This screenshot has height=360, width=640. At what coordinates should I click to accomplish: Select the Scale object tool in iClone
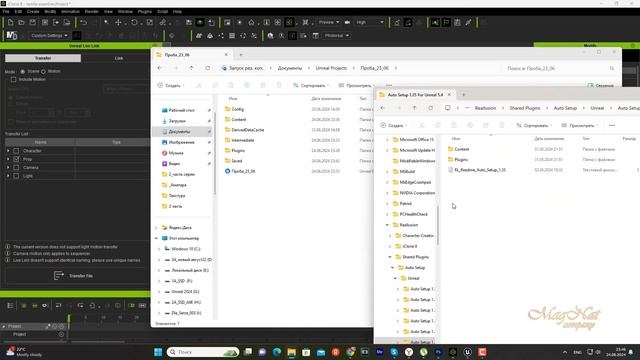coord(150,22)
